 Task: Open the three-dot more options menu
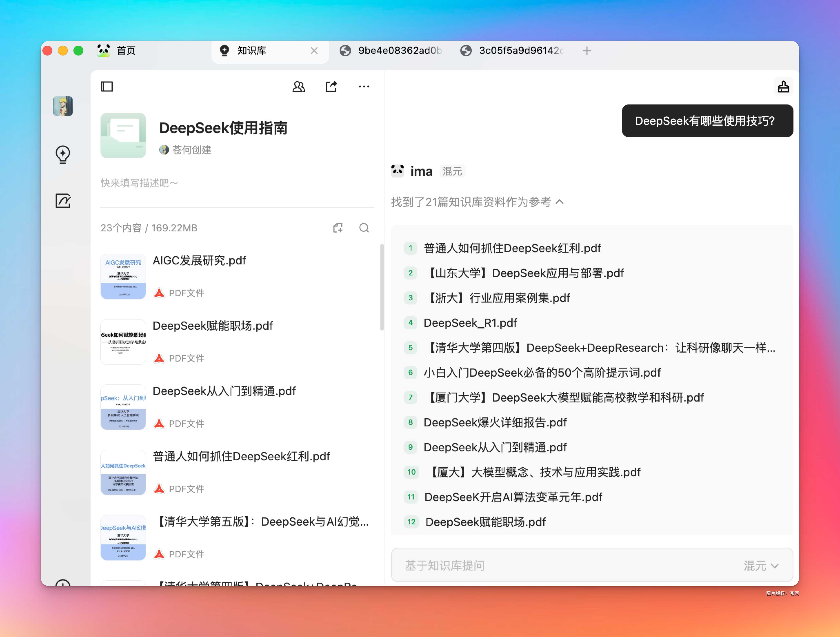[364, 87]
